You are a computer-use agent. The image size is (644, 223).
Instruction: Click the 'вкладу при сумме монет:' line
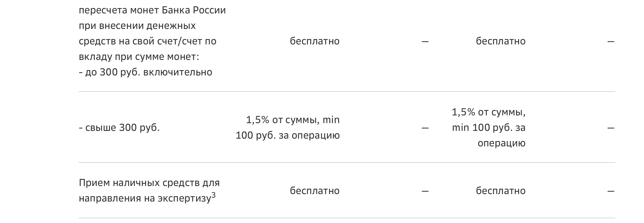[139, 57]
